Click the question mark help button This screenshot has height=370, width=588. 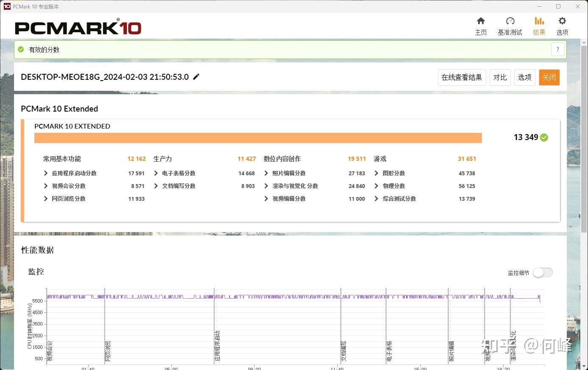[558, 49]
